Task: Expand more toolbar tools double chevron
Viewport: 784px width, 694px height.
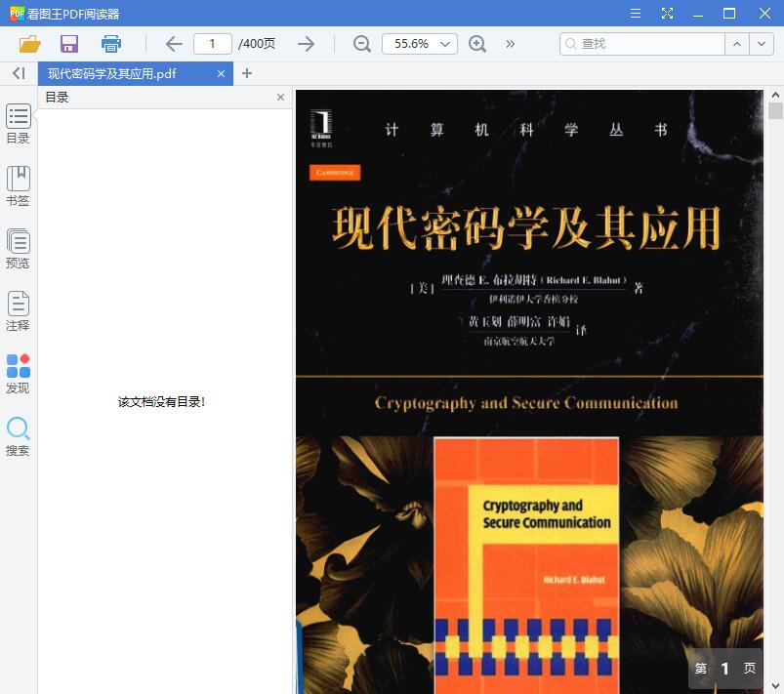Action: [x=510, y=44]
